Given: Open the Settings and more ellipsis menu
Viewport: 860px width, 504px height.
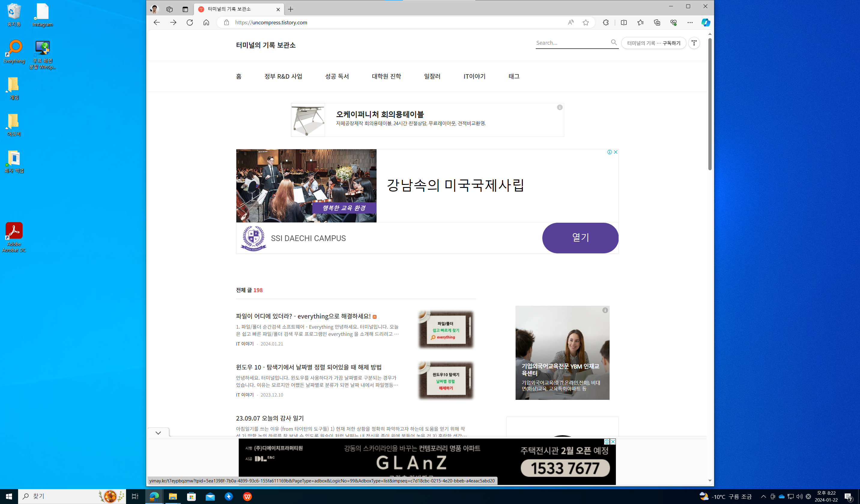Looking at the screenshot, I should 690,23.
